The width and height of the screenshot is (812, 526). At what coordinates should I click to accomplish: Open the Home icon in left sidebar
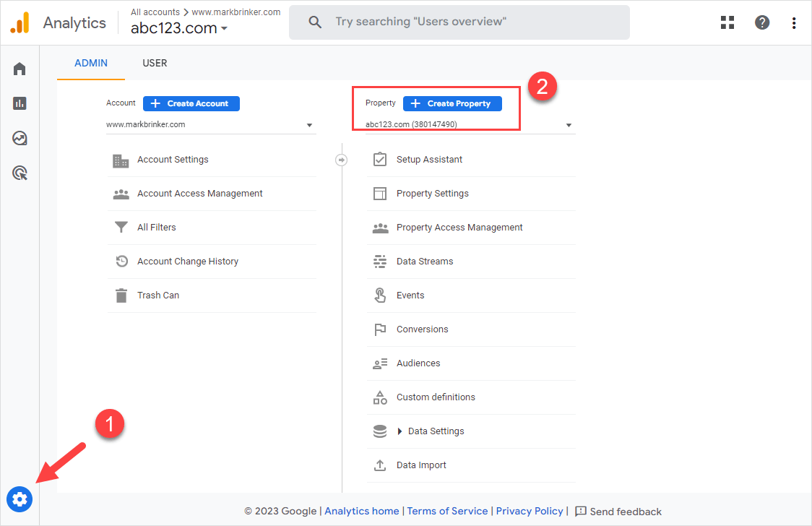(20, 69)
